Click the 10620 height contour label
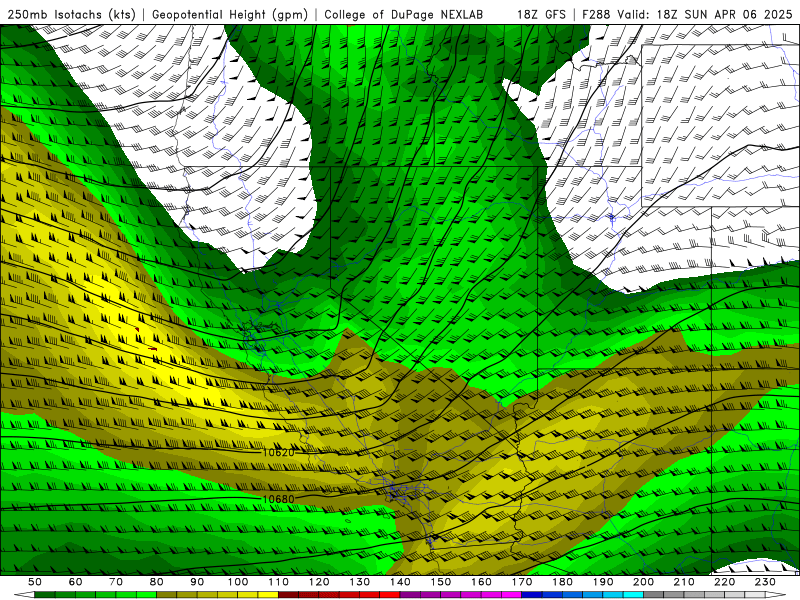This screenshot has height=600, width=800. click(x=278, y=452)
